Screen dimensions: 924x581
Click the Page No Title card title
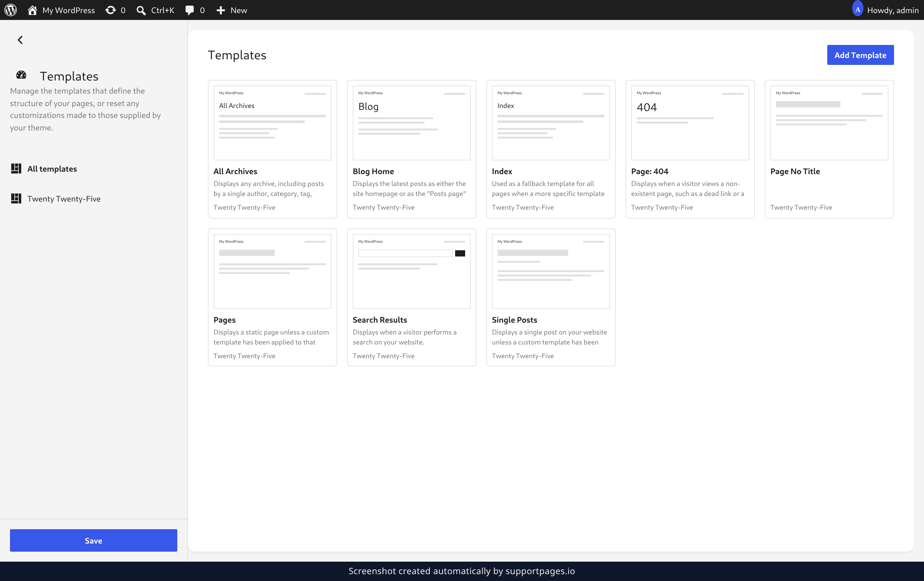(795, 171)
